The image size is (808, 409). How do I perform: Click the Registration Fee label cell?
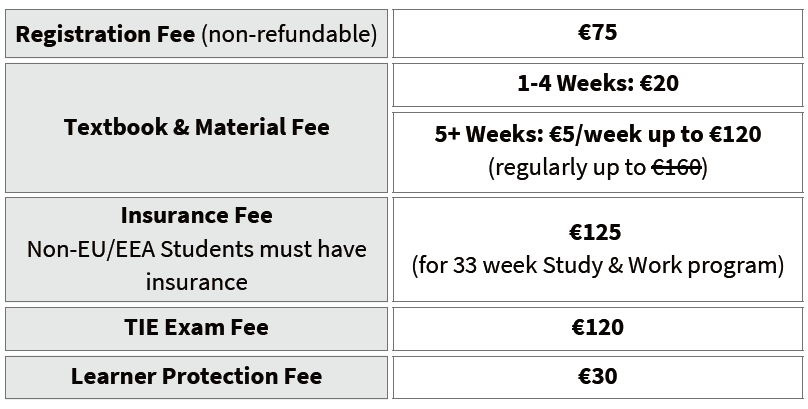(196, 34)
